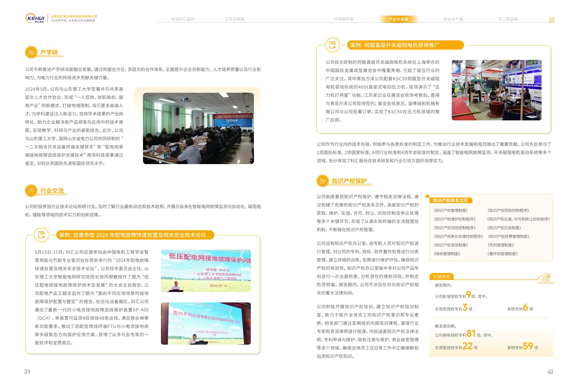Click the 产学研 section icon
Screen dimensions: 578x392
[x=31, y=52]
